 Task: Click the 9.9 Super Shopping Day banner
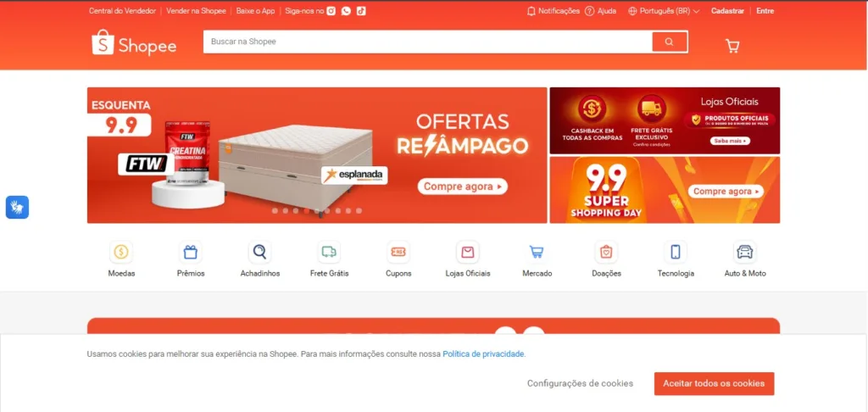pos(665,190)
